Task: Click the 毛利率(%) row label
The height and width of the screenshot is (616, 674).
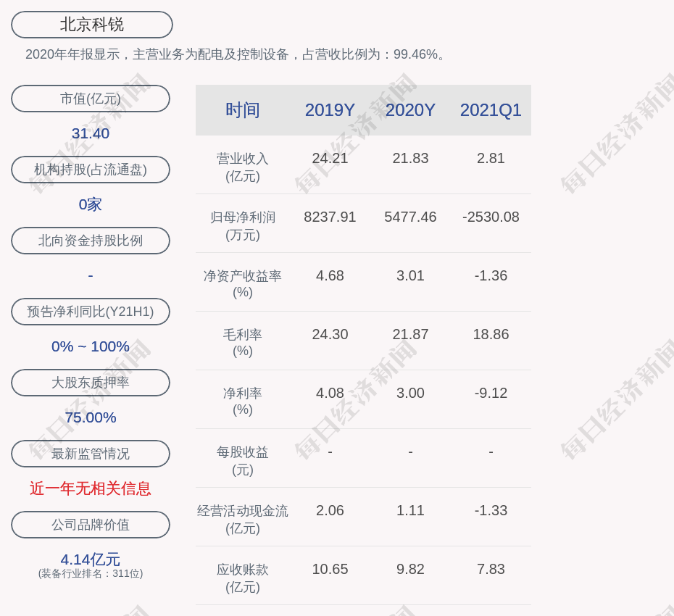Action: [243, 343]
